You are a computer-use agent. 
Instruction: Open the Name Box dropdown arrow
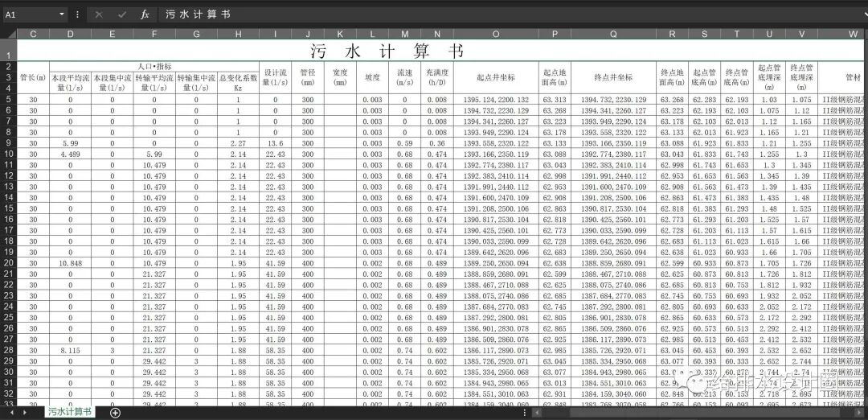[x=61, y=14]
